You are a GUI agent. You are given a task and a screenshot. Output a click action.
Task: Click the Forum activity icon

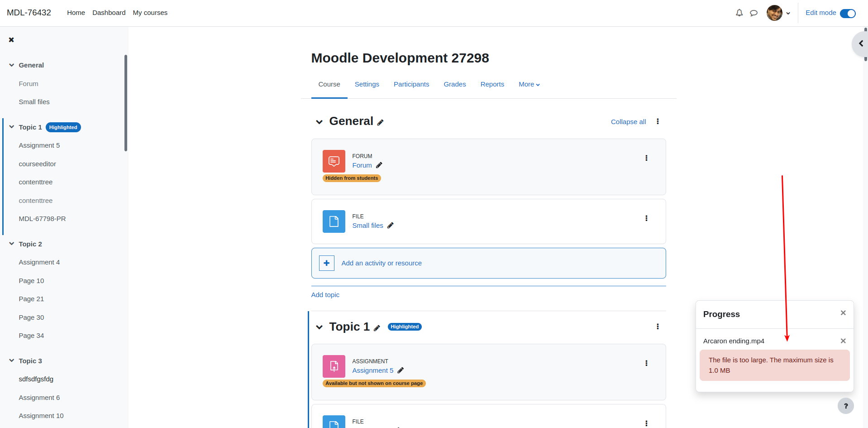[334, 161]
